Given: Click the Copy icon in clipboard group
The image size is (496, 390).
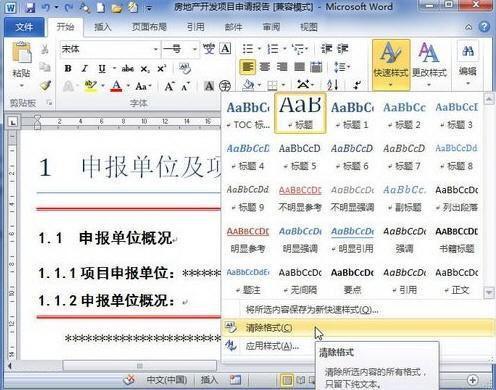Looking at the screenshot, I should coord(44,67).
